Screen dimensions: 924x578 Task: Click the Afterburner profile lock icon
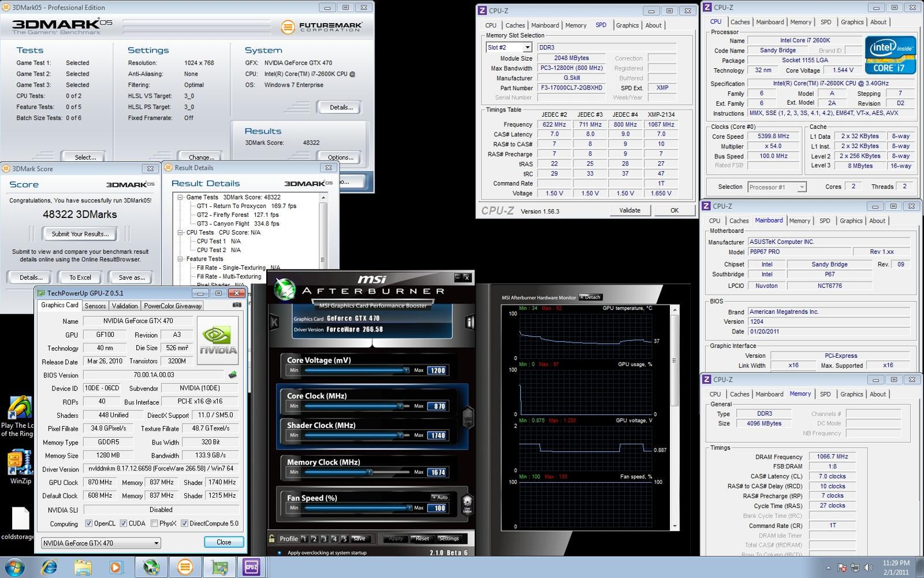pyautogui.click(x=272, y=538)
